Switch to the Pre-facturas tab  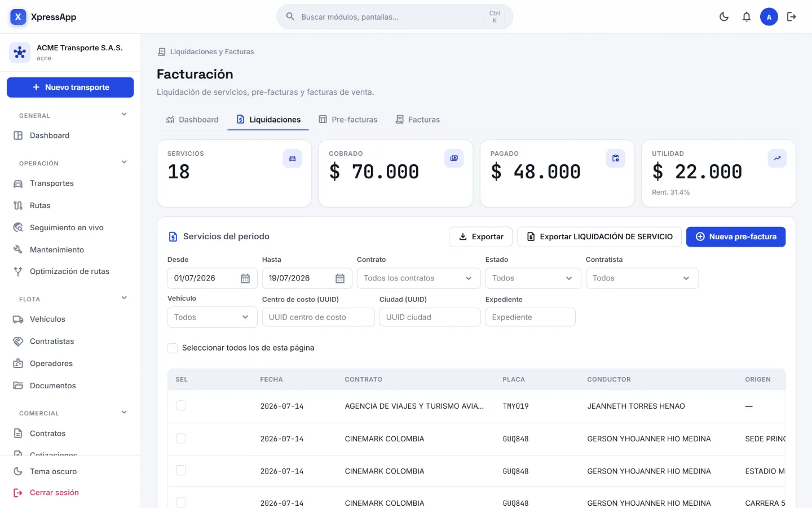[348, 120]
